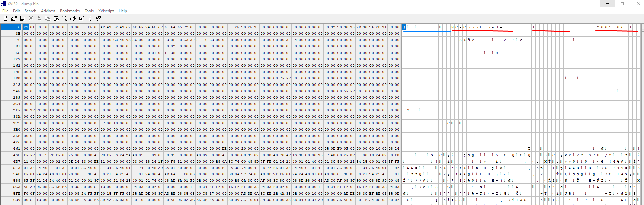Select the 63 byte in row 76

tap(212, 40)
